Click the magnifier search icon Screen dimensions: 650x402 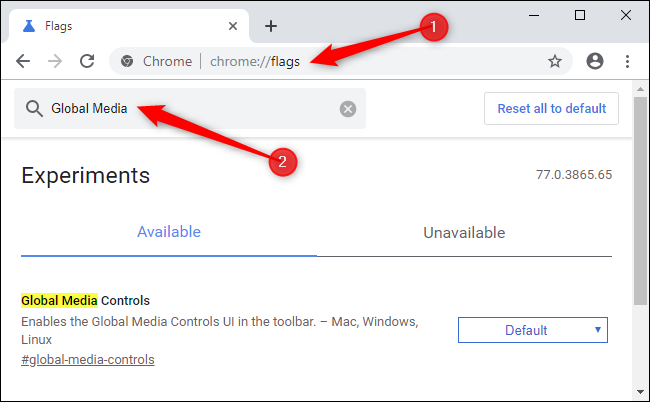coord(34,109)
